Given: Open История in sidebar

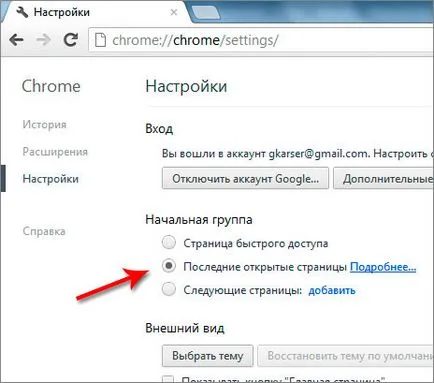Looking at the screenshot, I should 45,124.
